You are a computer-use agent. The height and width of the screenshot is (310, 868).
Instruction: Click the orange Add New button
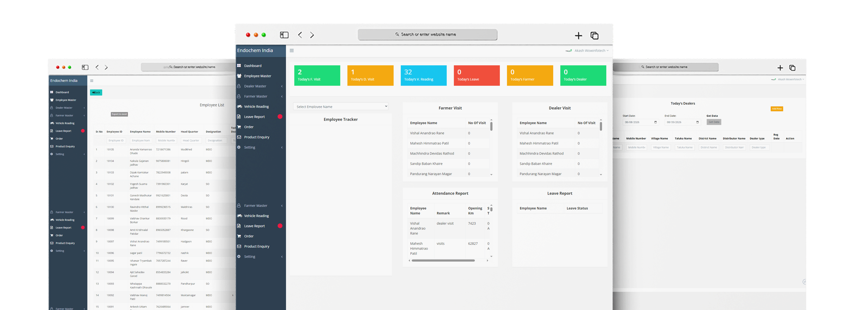(777, 109)
